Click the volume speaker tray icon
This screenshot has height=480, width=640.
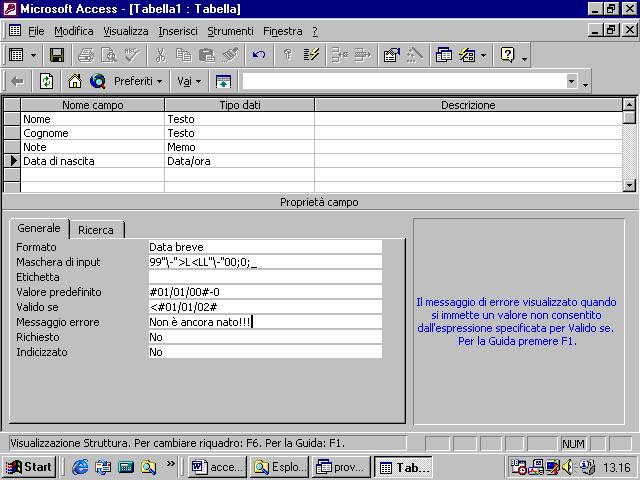click(567, 467)
